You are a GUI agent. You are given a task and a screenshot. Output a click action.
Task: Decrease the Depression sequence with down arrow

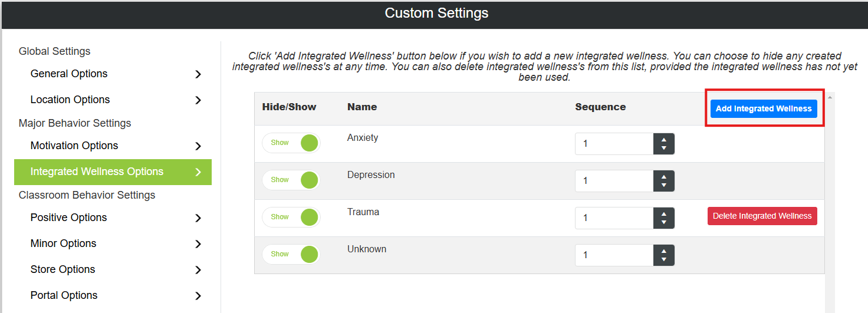coord(664,185)
